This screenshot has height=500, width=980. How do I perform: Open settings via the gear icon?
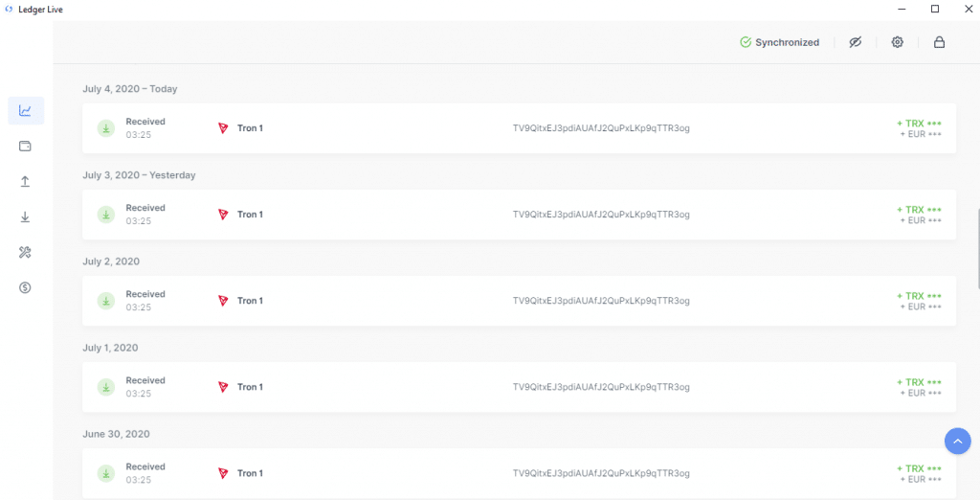point(898,42)
